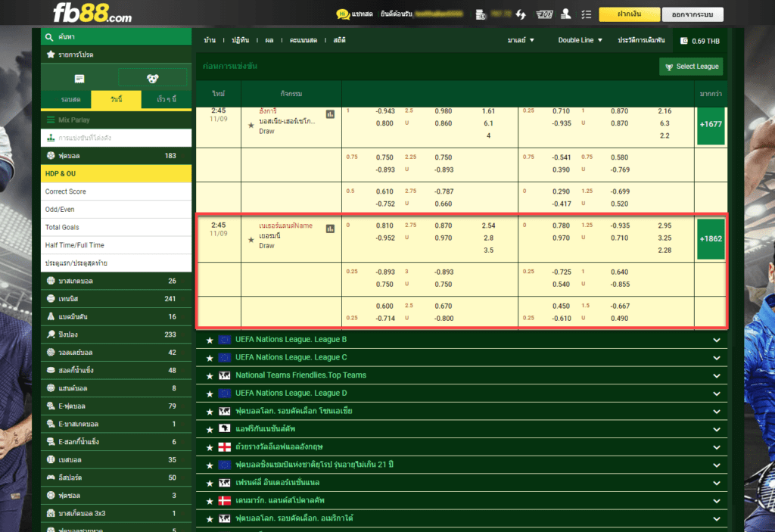Select Correct Score bet type

[116, 191]
